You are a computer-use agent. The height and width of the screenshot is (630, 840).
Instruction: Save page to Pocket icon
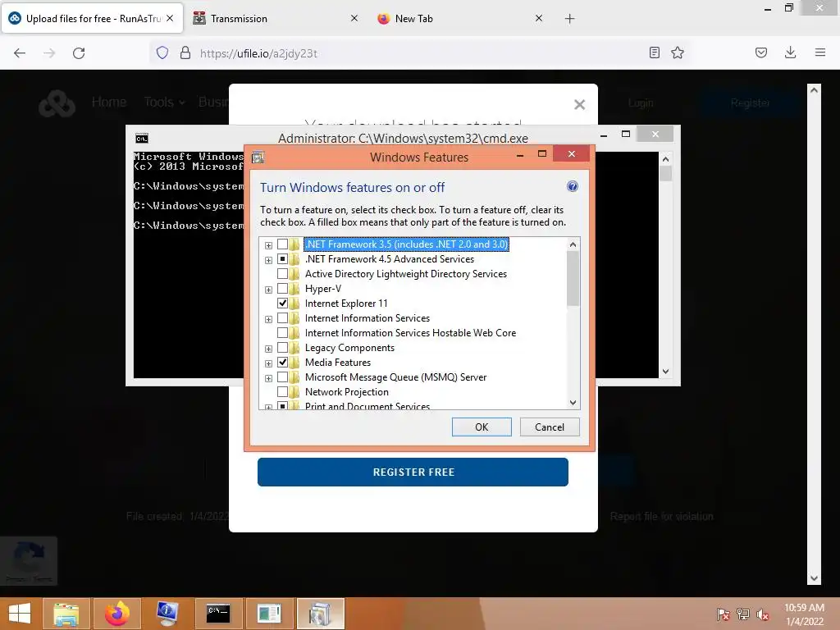[761, 52]
